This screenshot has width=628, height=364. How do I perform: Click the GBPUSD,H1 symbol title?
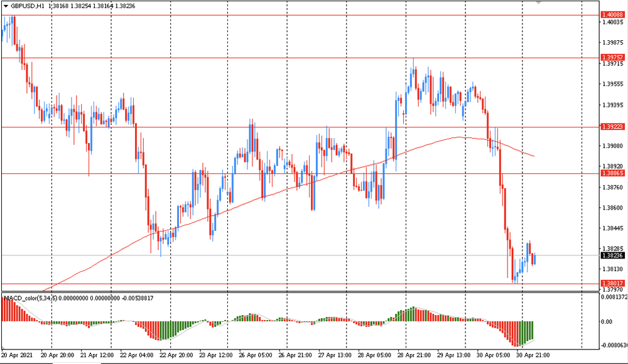(x=28, y=6)
